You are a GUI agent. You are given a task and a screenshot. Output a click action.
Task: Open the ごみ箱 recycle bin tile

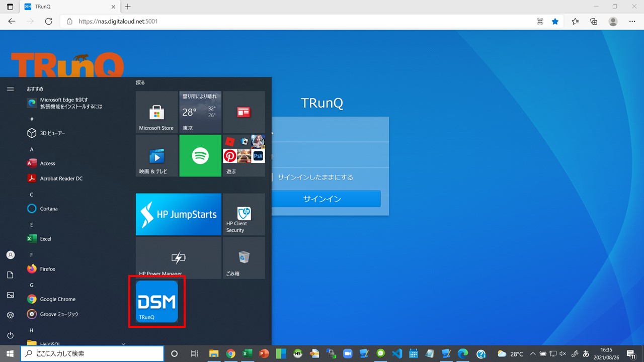click(x=244, y=258)
